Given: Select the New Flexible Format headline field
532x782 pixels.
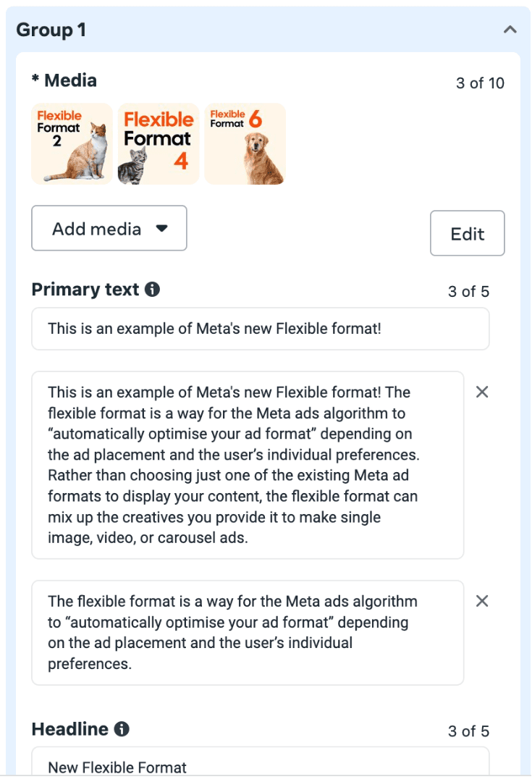Looking at the screenshot, I should coord(259,765).
